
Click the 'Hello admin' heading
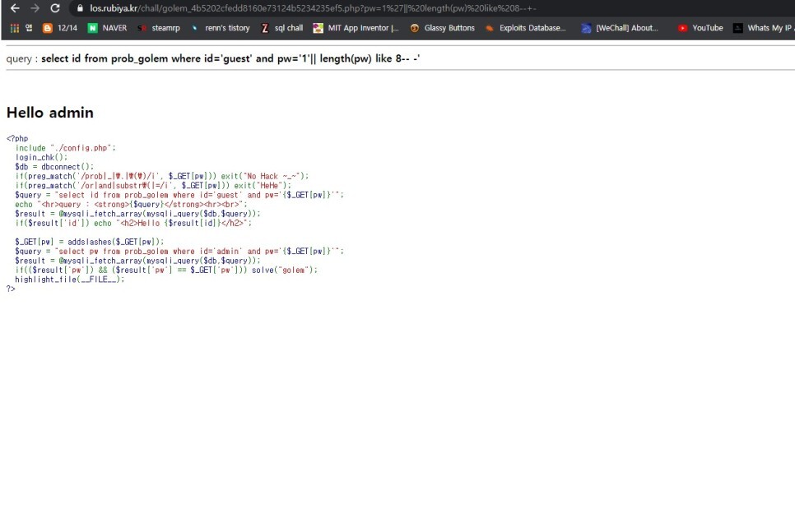click(49, 113)
